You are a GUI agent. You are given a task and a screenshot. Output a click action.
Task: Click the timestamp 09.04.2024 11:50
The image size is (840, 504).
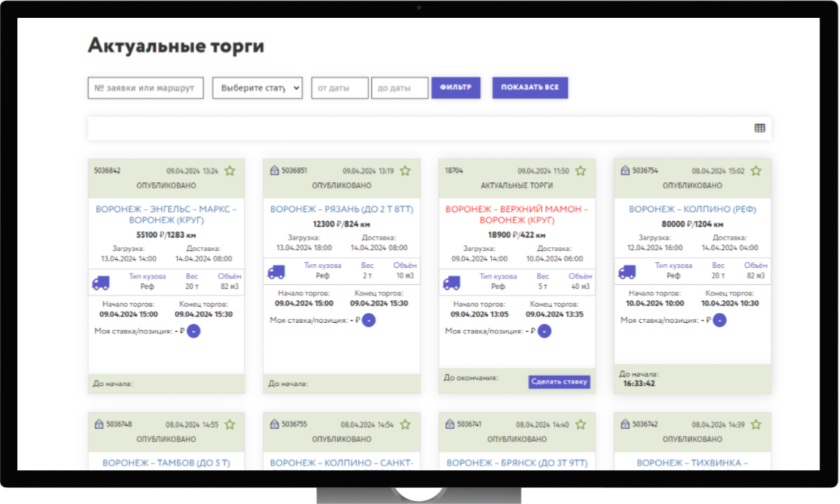pos(543,171)
